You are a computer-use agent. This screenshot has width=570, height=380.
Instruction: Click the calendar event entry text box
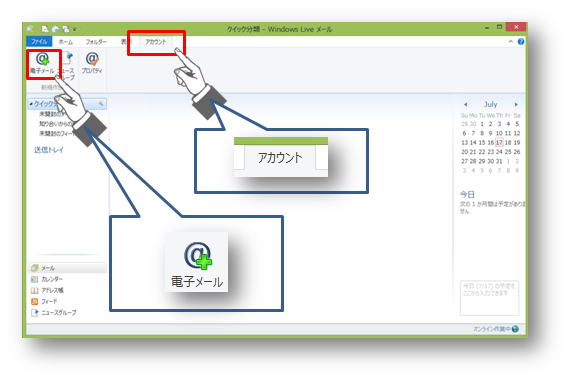click(x=489, y=297)
